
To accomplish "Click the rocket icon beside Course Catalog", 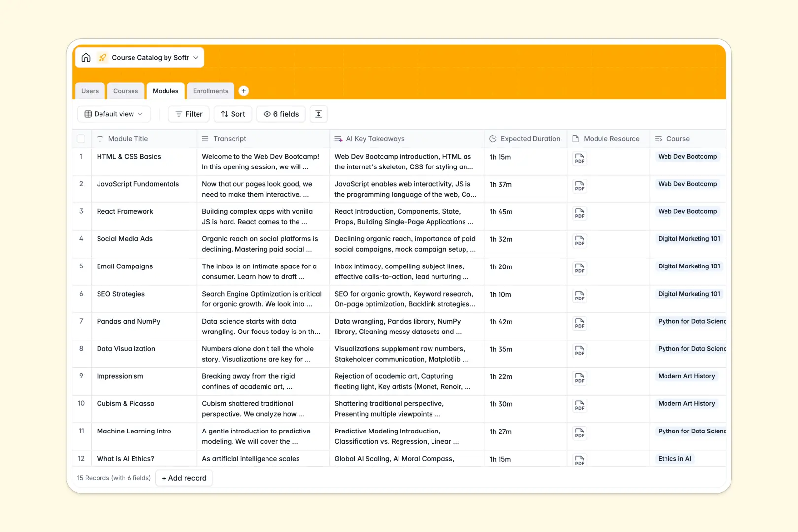I will tap(102, 57).
